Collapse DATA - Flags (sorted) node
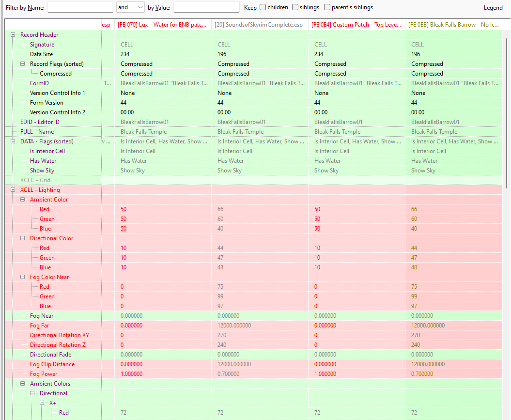511x420 pixels. pyautogui.click(x=13, y=141)
